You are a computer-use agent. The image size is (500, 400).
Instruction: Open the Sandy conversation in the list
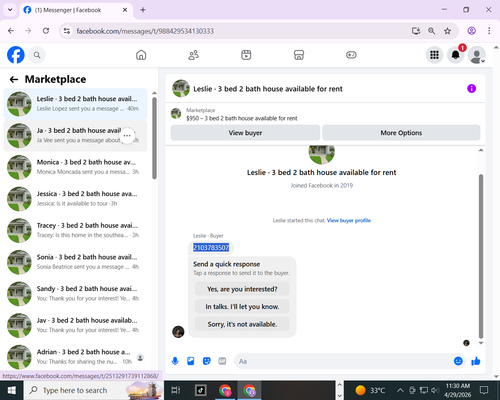[x=75, y=294]
